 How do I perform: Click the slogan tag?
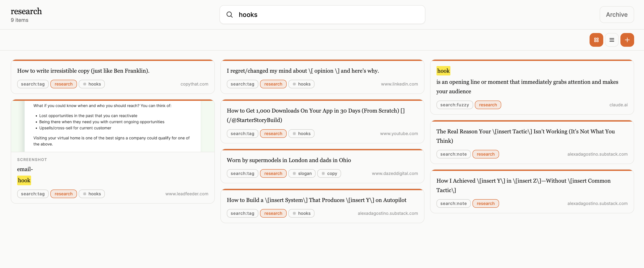tap(302, 173)
